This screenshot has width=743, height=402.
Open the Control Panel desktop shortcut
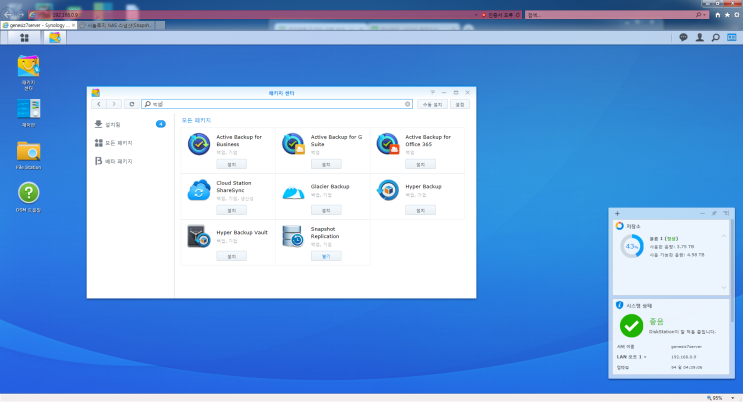coord(28,113)
